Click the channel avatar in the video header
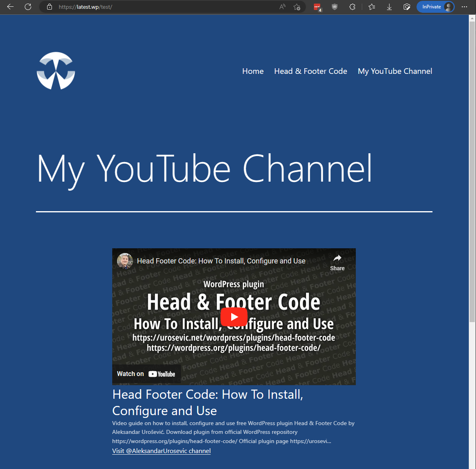 click(125, 261)
